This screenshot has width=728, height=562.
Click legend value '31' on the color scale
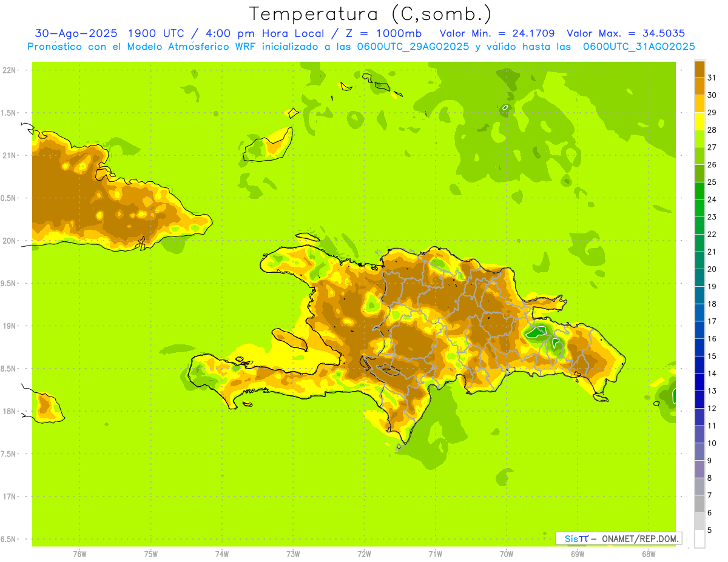point(712,78)
